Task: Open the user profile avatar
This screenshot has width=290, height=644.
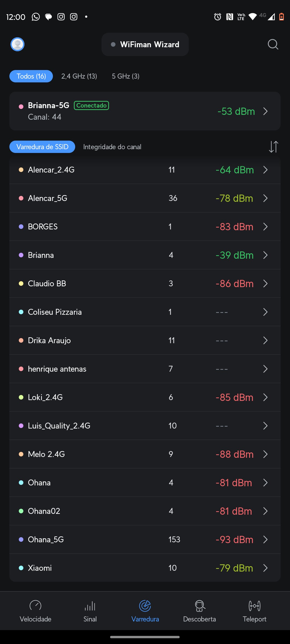Action: point(17,44)
